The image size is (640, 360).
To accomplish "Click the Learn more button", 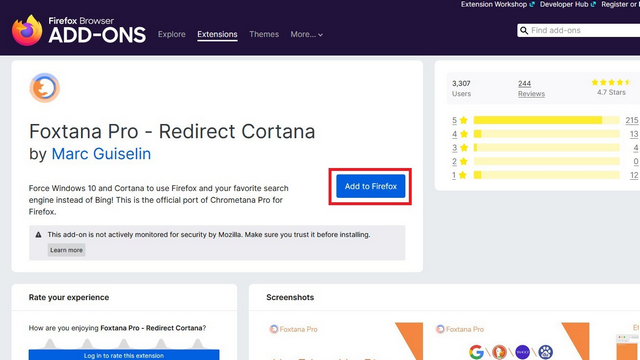I will click(x=67, y=250).
